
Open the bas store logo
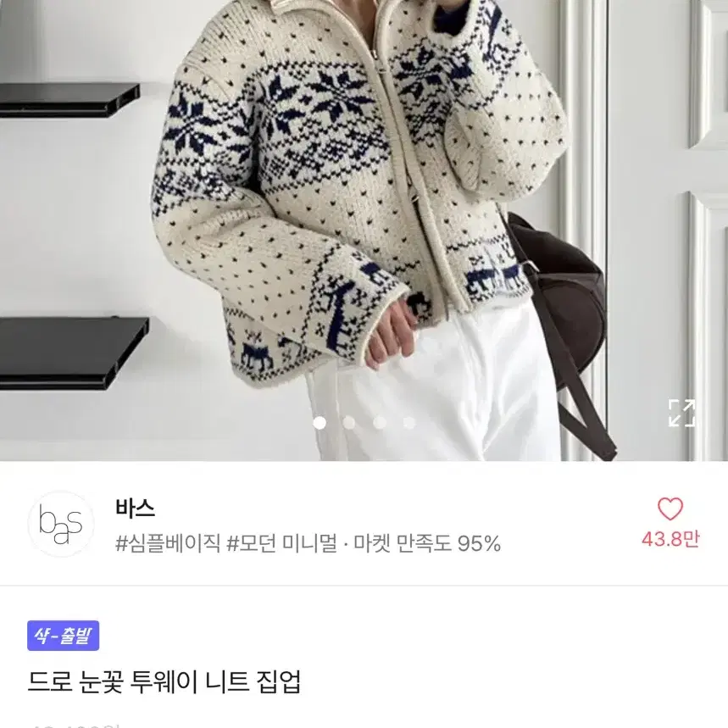[61, 524]
